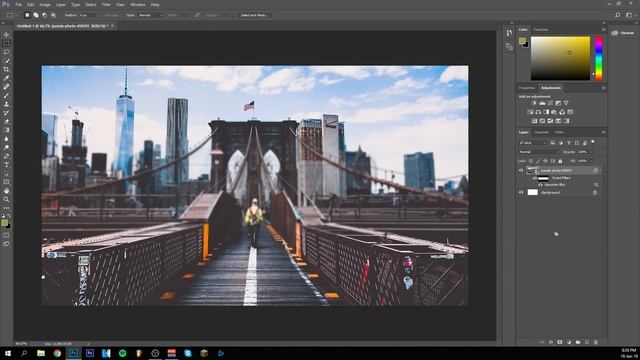Viewport: 640px width, 360px height.
Task: Open the Image menu
Action: tap(45, 4)
